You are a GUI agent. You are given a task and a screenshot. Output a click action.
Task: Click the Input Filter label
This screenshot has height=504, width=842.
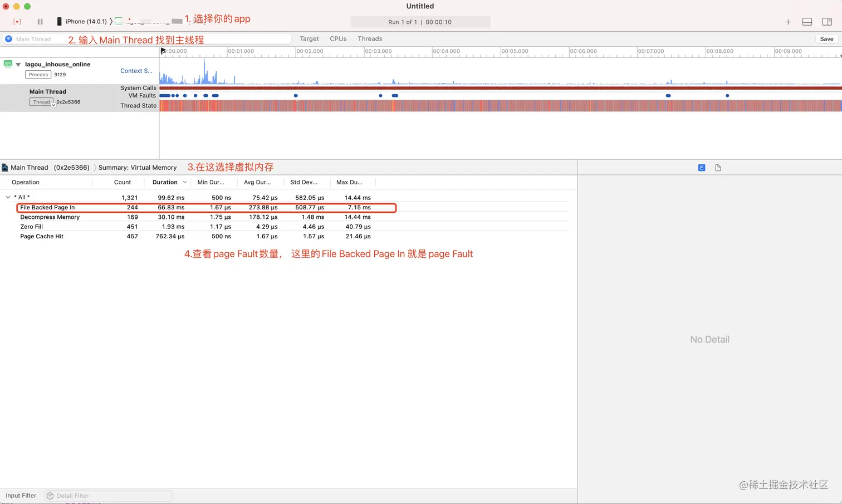(21, 496)
